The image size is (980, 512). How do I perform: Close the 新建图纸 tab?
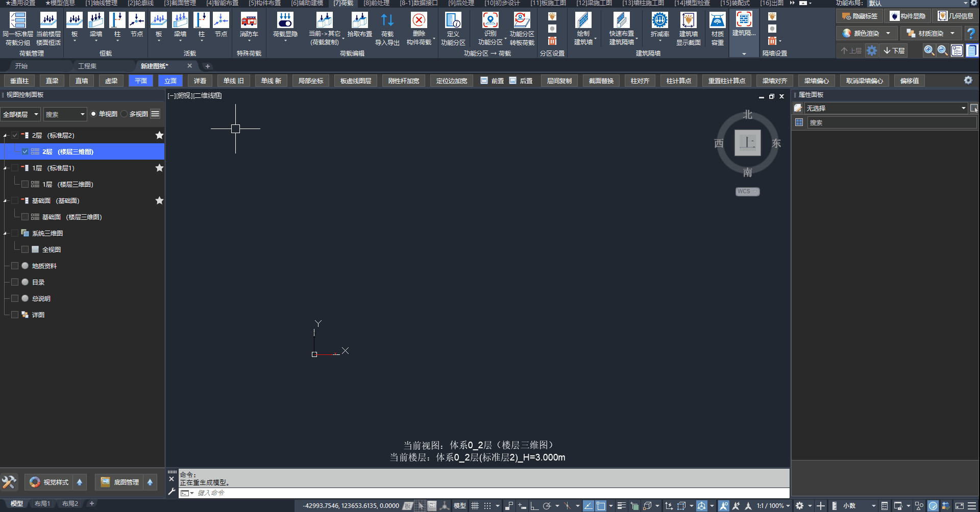(x=189, y=66)
